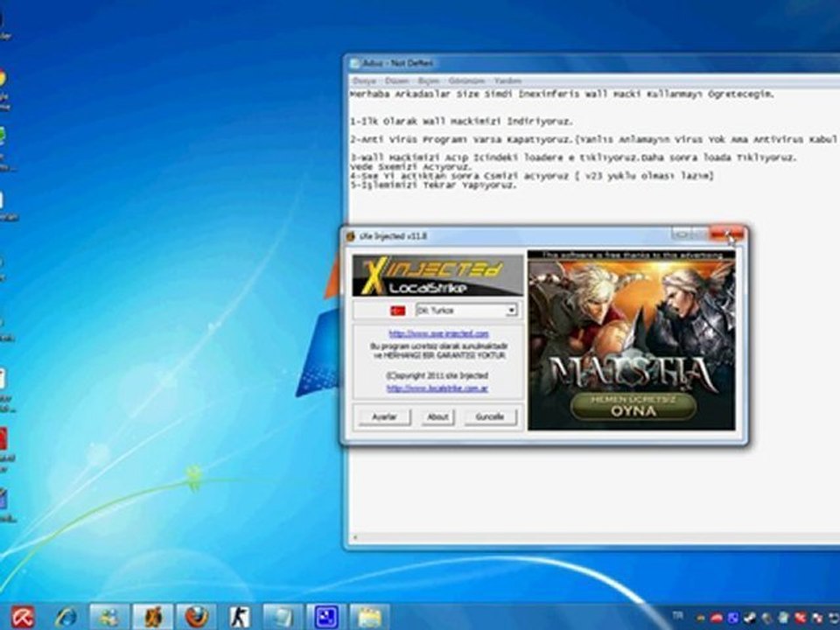Viewport: 840px width, 630px height.
Task: Open the localstrike.com.ar link
Action: pos(437,388)
